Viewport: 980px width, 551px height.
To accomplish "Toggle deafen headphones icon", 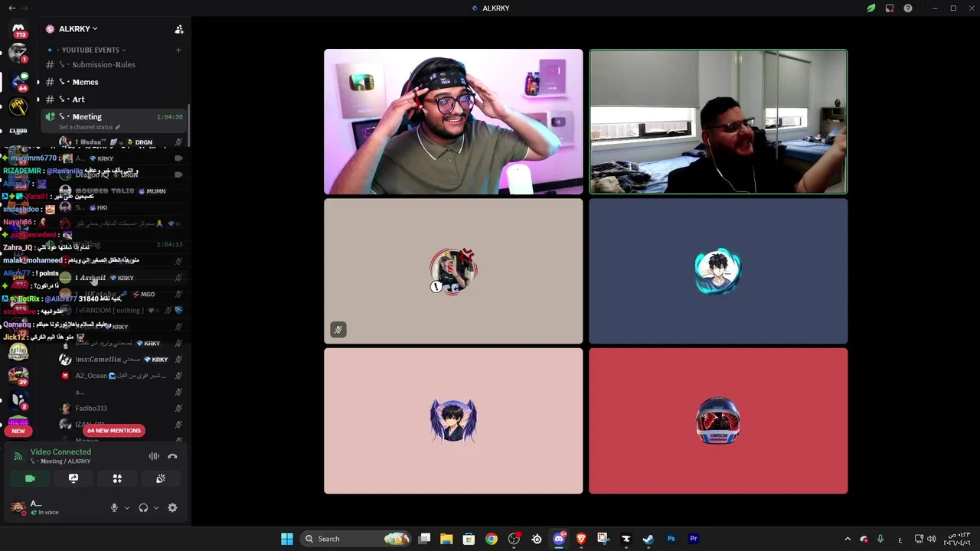I will pos(143,507).
